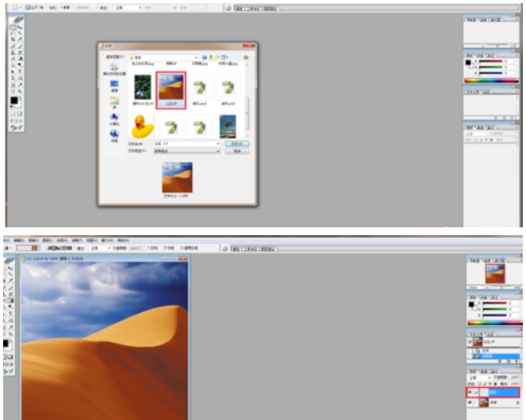Open Filter menu above the desert document
526x420 pixels.
pos(77,241)
